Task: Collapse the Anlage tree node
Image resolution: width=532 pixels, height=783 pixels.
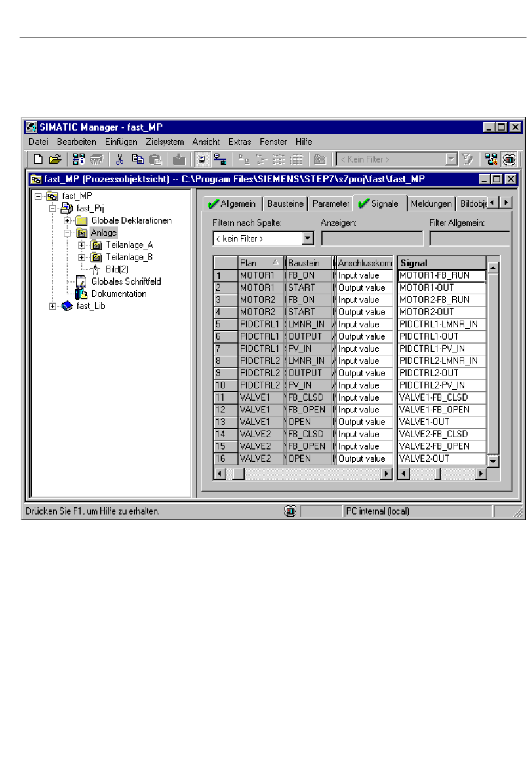Action: 67,233
